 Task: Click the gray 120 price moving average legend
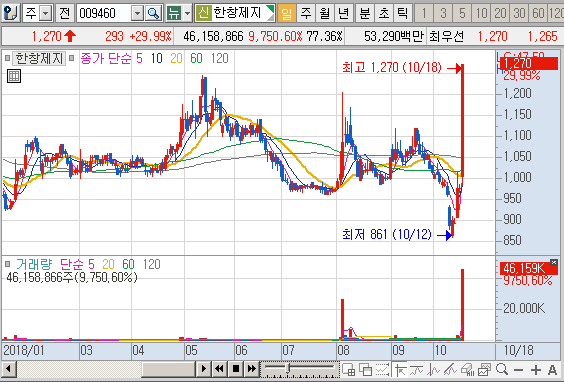click(219, 58)
